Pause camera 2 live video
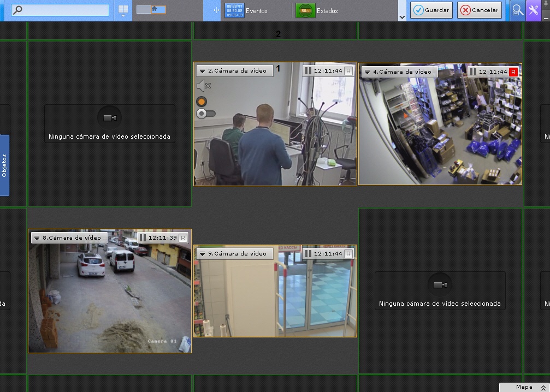 point(308,71)
